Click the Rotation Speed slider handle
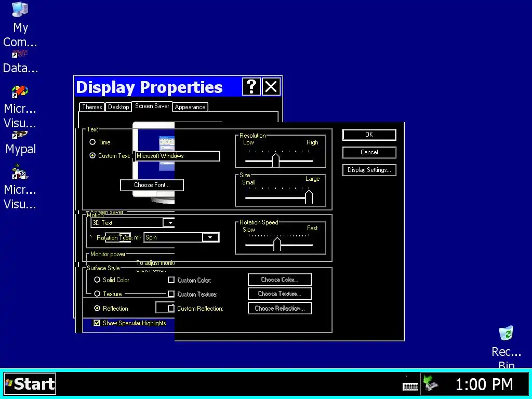The height and width of the screenshot is (399, 532). [x=277, y=244]
